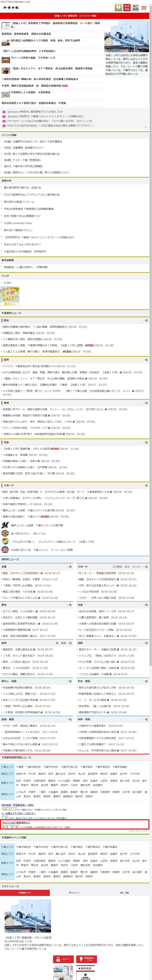Image resolution: width=152 pixels, height=980 pixels.
Task: Select 為替 link in 経済 section
Action: tap(63, 643)
